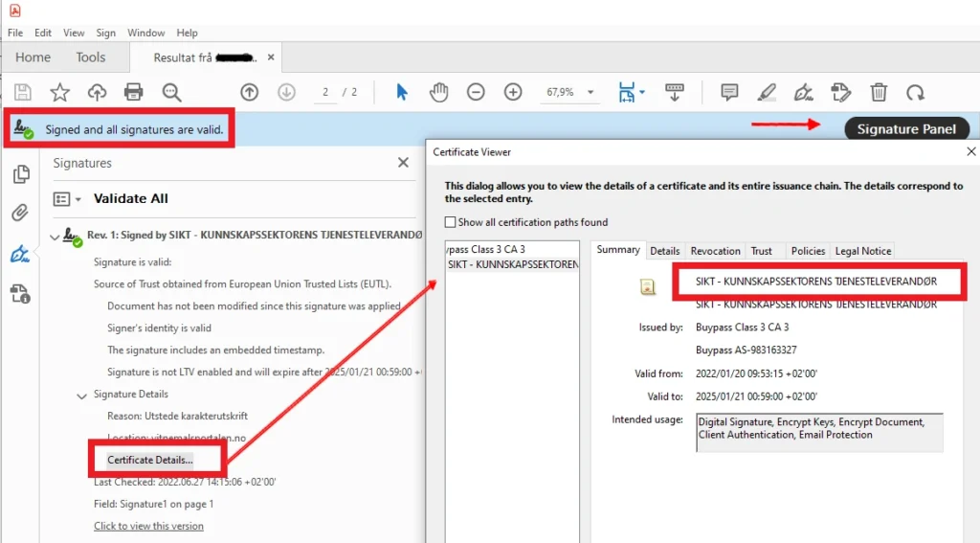This screenshot has width=980, height=543.
Task: Check Show all certification paths found
Action: tap(450, 222)
